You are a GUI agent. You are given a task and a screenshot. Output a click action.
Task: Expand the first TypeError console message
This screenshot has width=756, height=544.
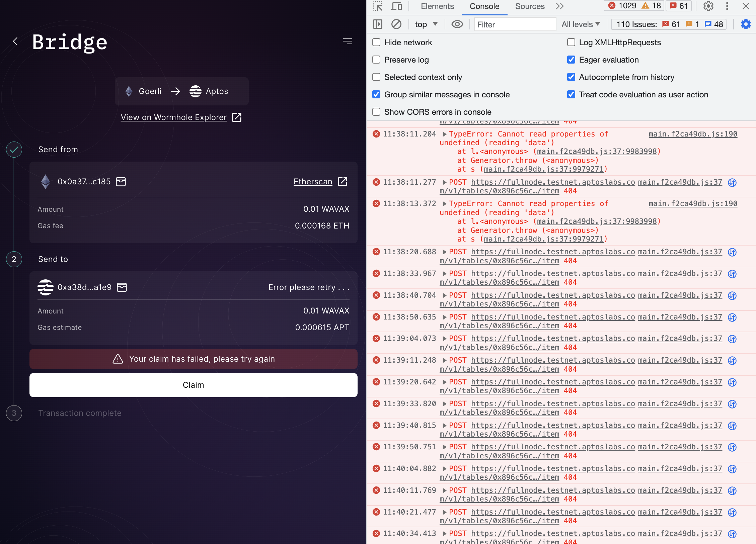pos(444,134)
